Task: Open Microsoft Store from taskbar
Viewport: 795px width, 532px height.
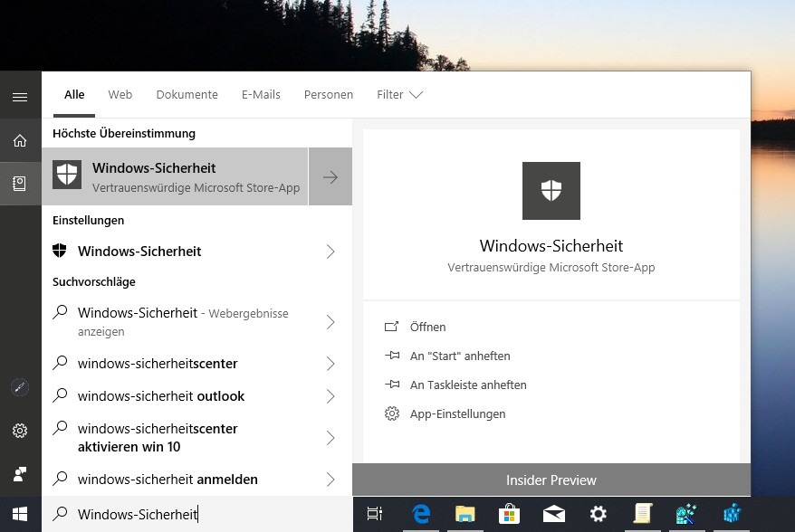Action: (x=509, y=514)
